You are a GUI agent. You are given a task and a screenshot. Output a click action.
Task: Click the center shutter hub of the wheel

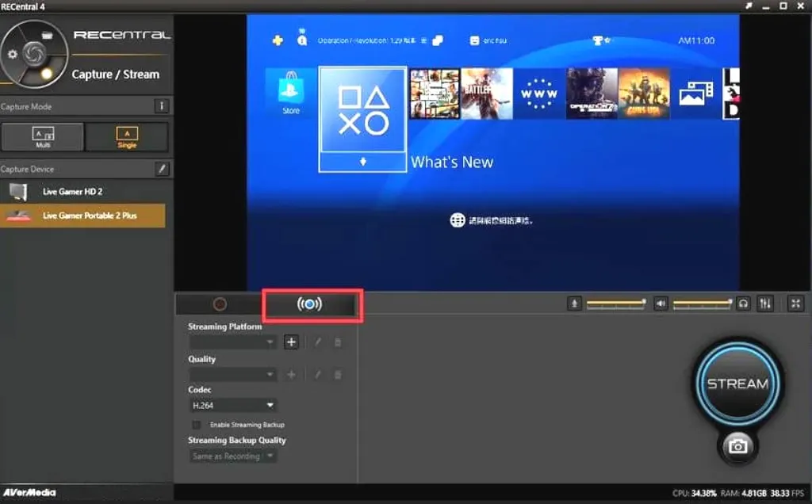[x=34, y=53]
